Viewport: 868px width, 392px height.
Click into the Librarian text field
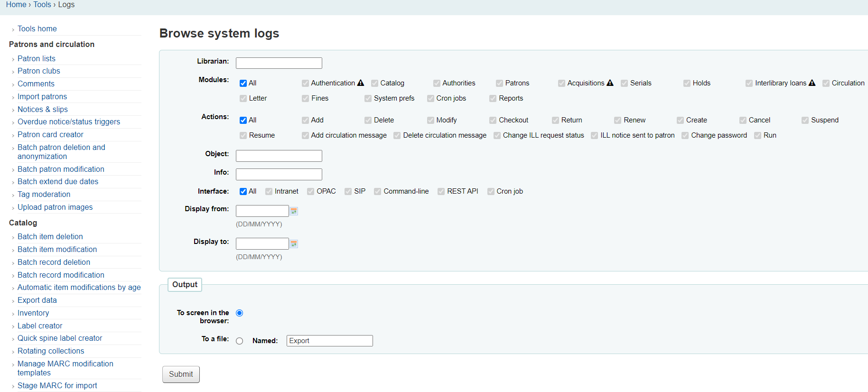279,63
